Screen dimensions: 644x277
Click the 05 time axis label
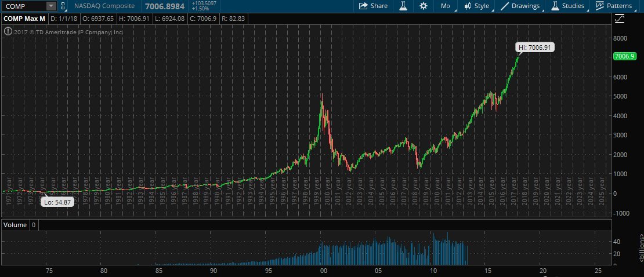point(378,271)
